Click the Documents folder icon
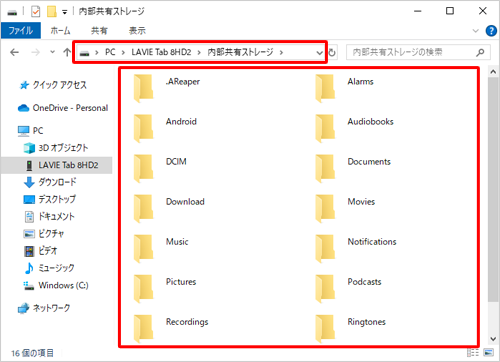Viewport: 500px width, 362px height. pos(325,168)
